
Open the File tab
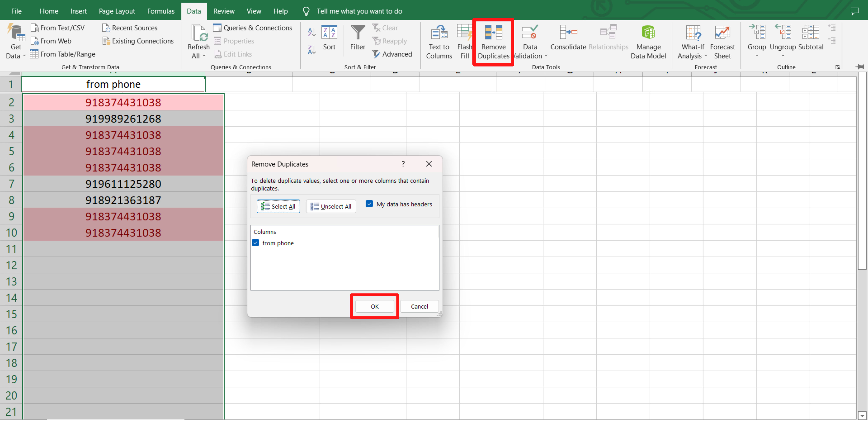16,11
